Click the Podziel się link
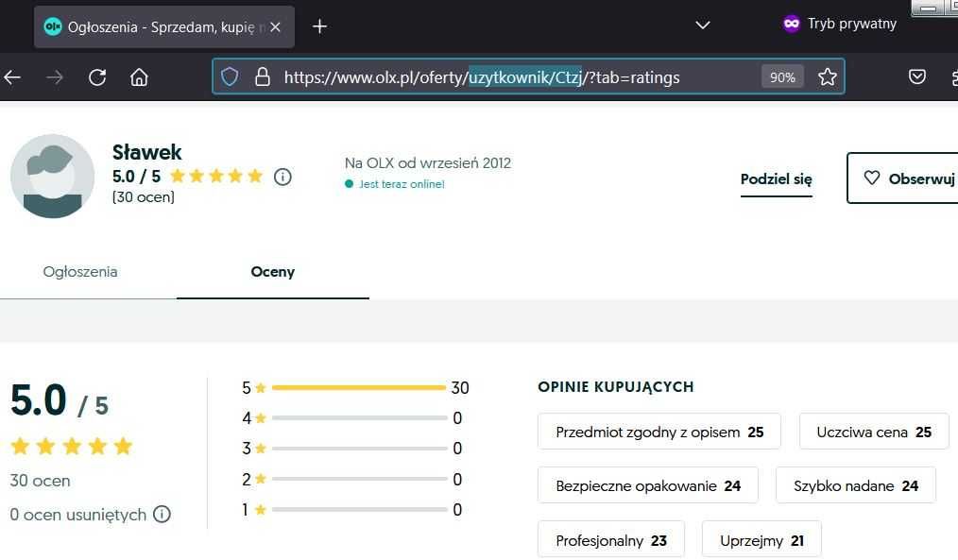Screen dimensions: 958x560 (776, 178)
